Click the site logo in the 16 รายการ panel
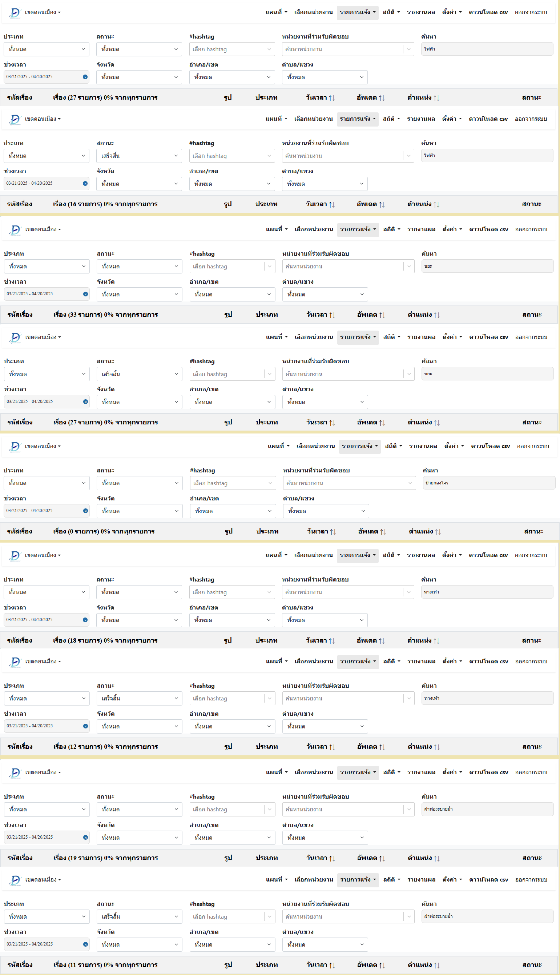This screenshot has height=975, width=560. pos(15,119)
